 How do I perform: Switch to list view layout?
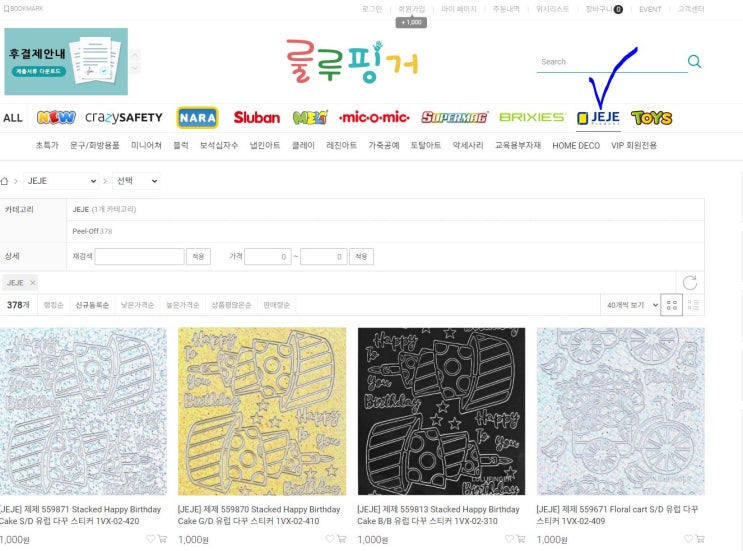pyautogui.click(x=693, y=305)
